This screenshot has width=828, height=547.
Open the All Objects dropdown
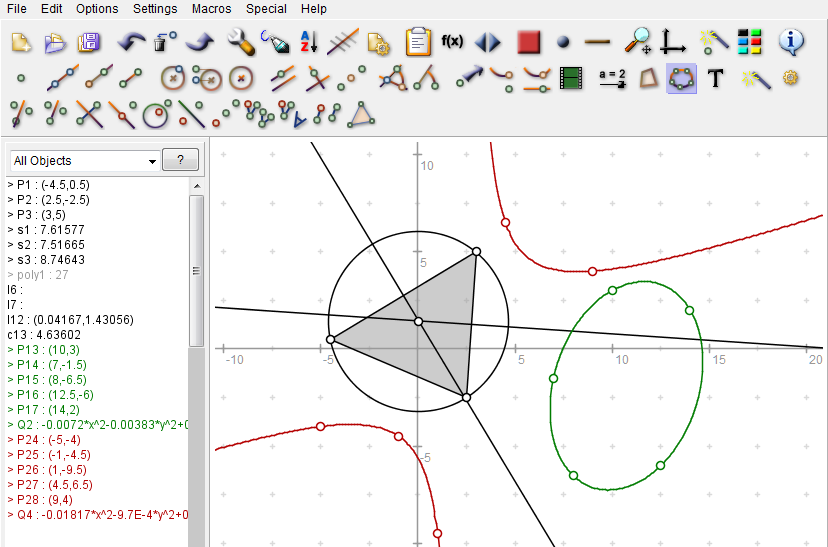pyautogui.click(x=85, y=160)
